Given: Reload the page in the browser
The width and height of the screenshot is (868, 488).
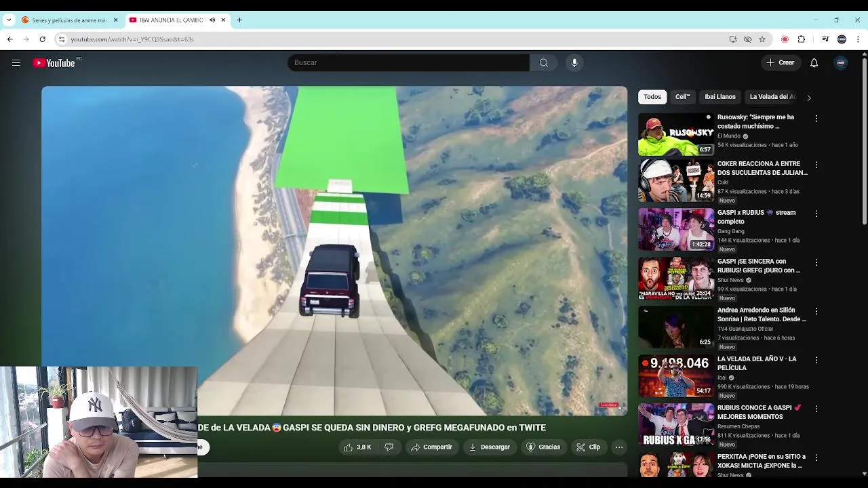Looking at the screenshot, I should point(42,39).
